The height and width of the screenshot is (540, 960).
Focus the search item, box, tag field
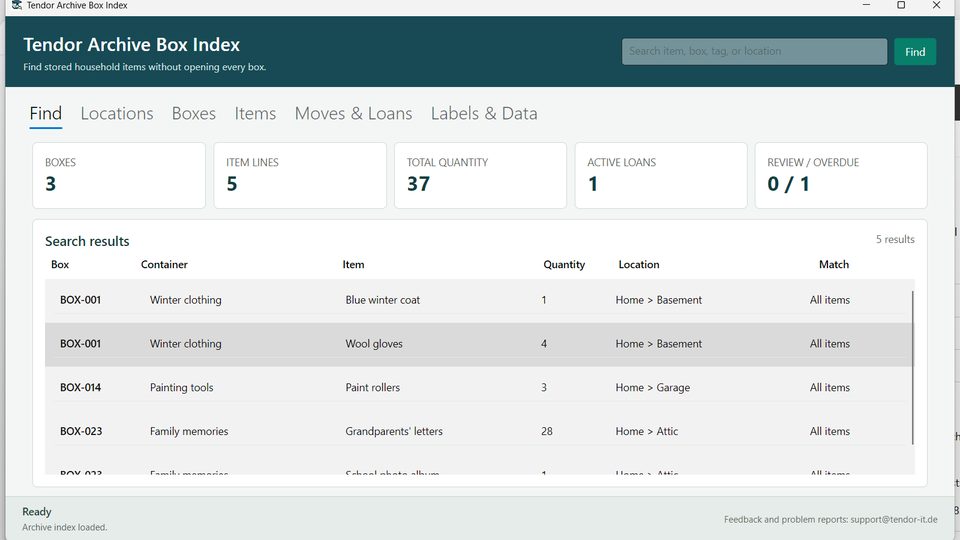(754, 51)
